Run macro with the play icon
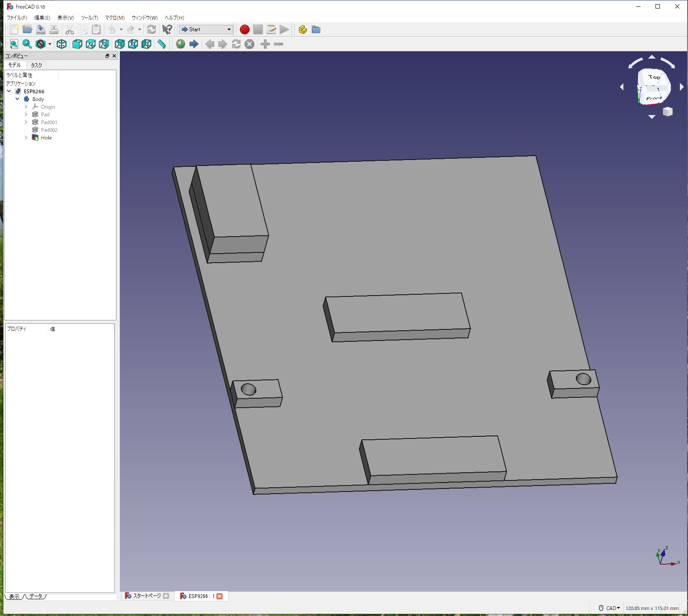 (285, 30)
